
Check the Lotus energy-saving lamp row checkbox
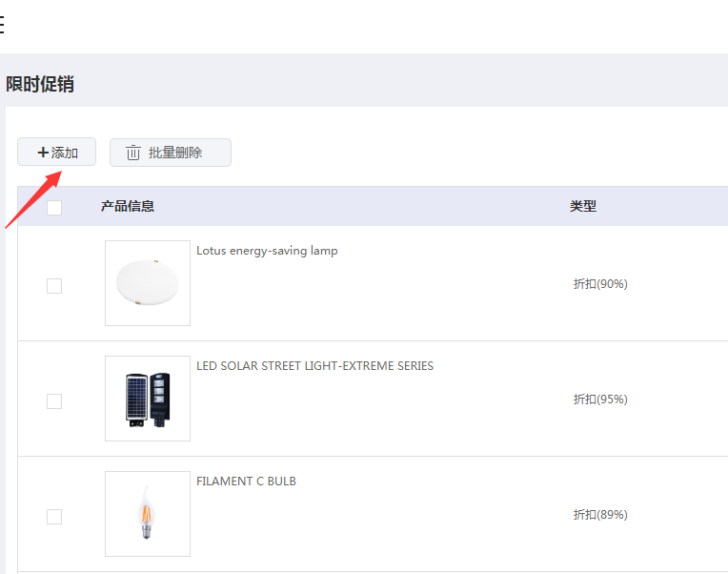[54, 286]
